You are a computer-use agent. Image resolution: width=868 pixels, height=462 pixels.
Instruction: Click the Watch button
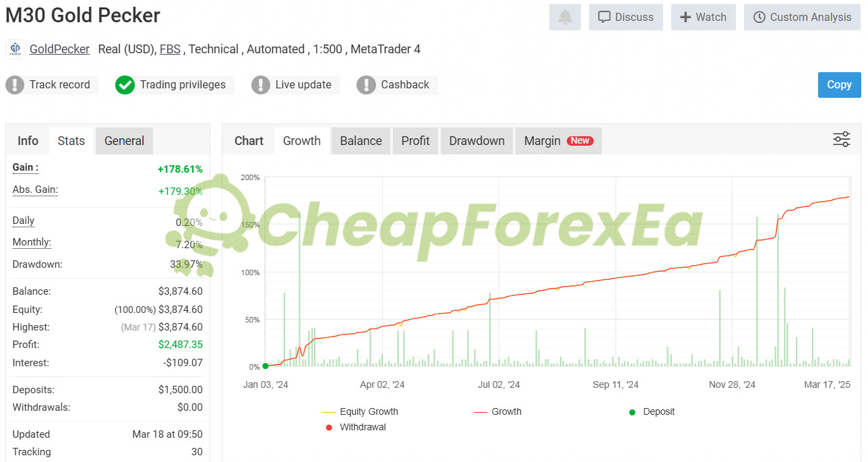(x=703, y=18)
